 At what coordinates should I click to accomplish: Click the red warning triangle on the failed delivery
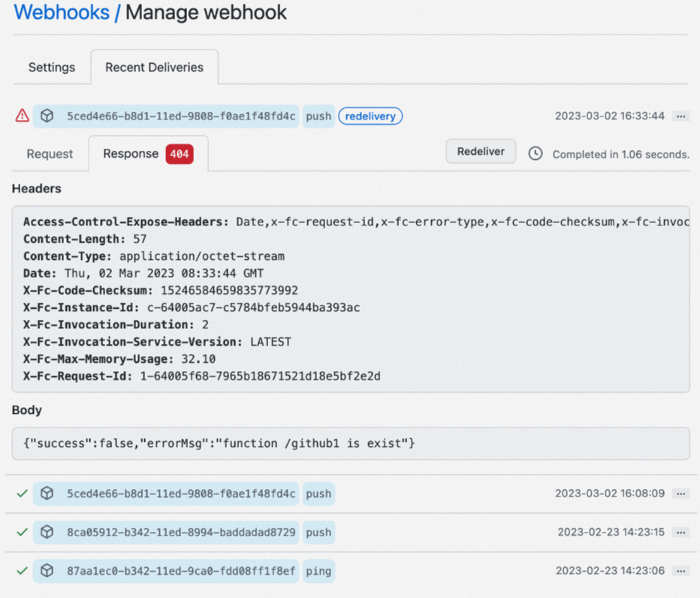pos(21,116)
